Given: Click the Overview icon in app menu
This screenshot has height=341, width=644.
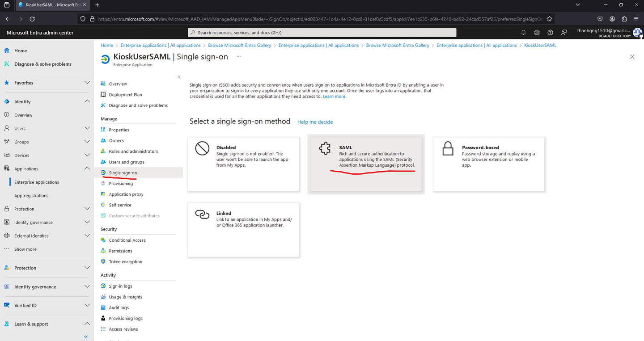Looking at the screenshot, I should (x=103, y=84).
